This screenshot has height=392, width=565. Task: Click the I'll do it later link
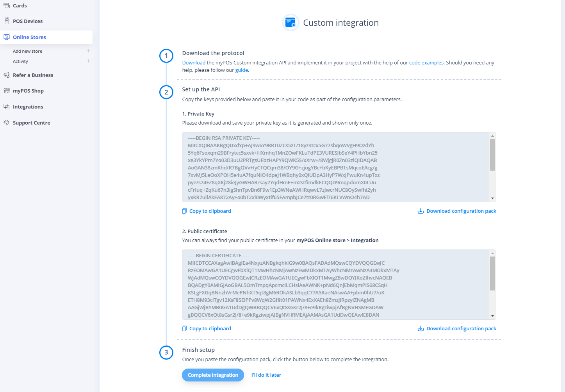[x=266, y=375]
